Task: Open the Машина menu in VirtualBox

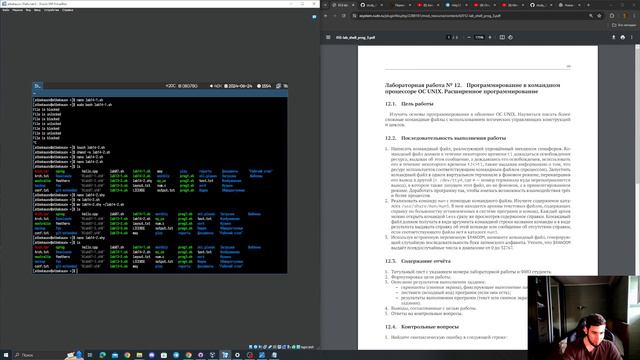Action: tap(17, 10)
